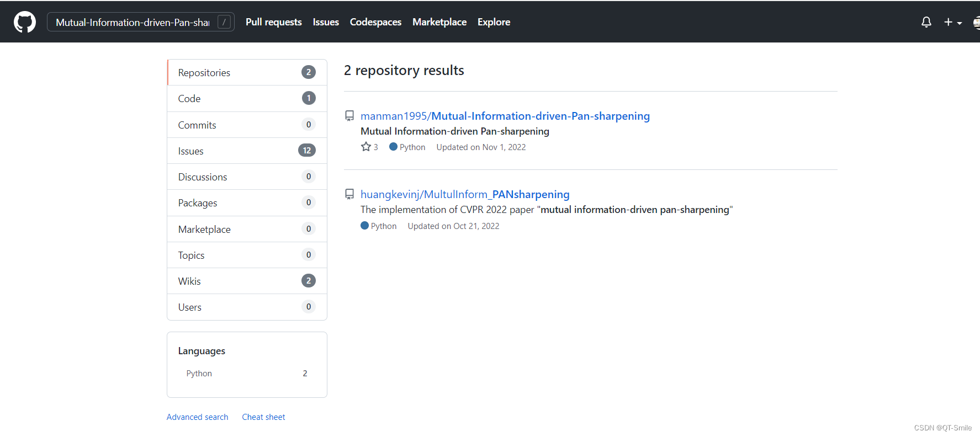Viewport: 980px width, 437px height.
Task: Open Marketplace in the top navigation
Action: pyautogui.click(x=439, y=22)
